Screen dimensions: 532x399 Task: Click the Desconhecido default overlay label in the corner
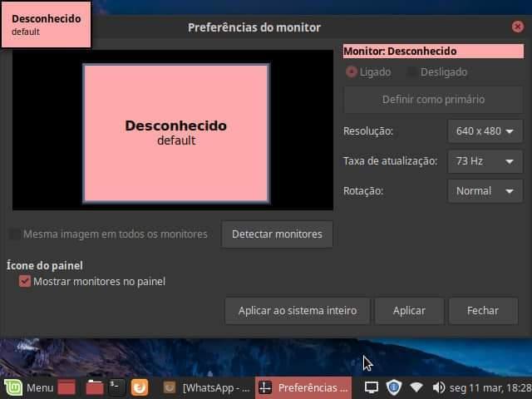[x=47, y=24]
